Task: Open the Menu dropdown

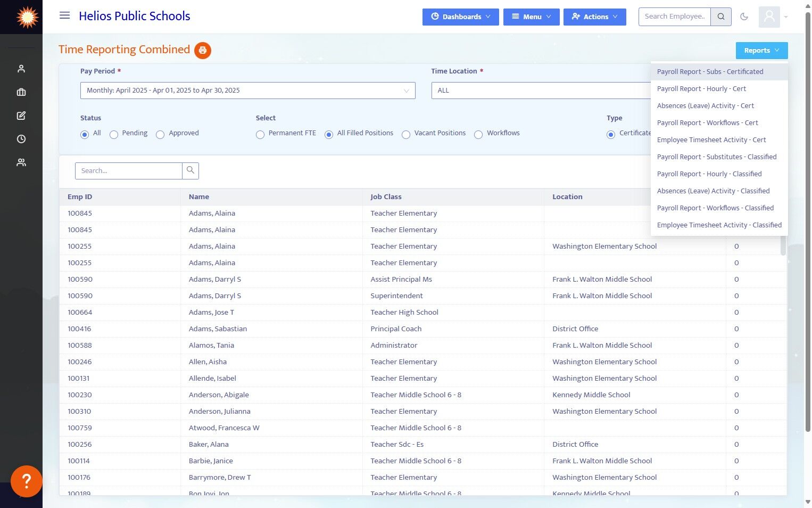Action: point(532,17)
